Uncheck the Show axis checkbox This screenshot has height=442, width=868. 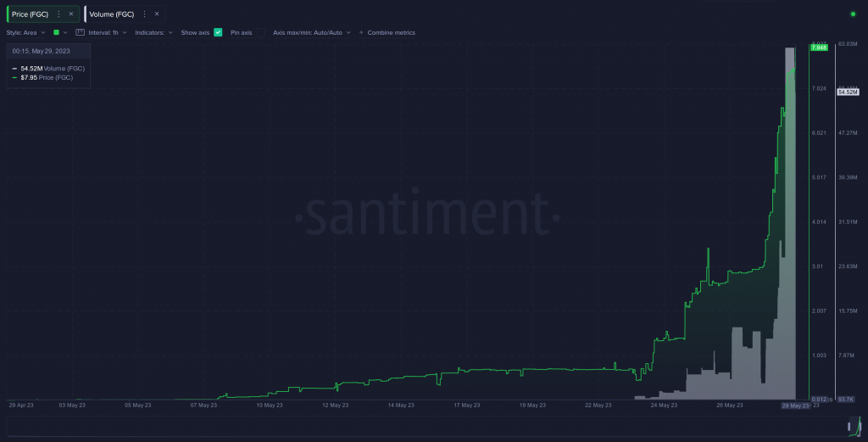[218, 33]
